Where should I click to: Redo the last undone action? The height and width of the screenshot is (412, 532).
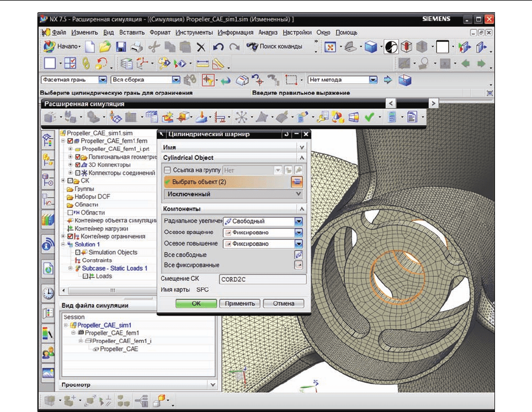(235, 47)
